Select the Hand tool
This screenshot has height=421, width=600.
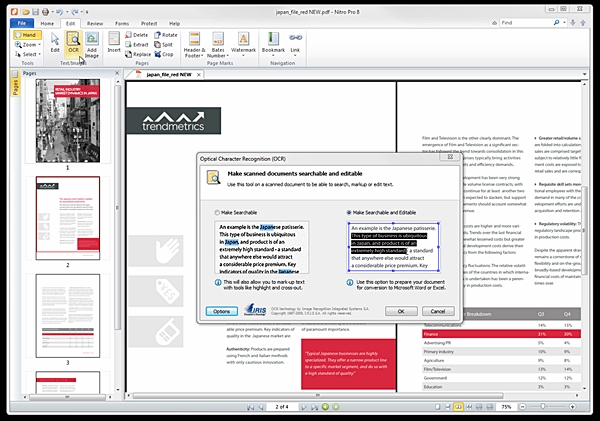tap(28, 35)
